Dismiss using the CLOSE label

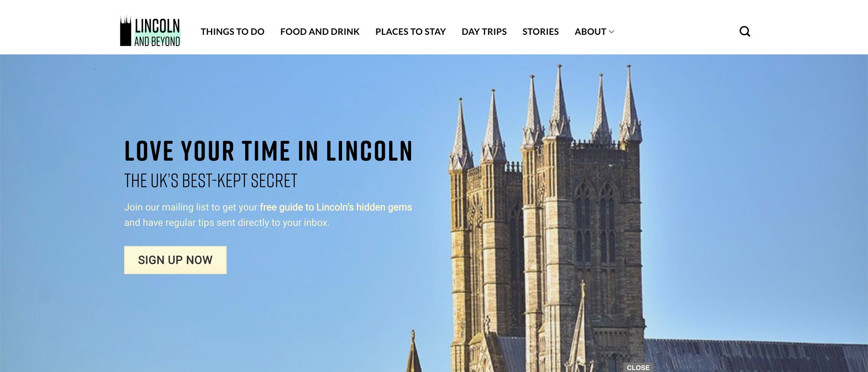[x=638, y=368]
